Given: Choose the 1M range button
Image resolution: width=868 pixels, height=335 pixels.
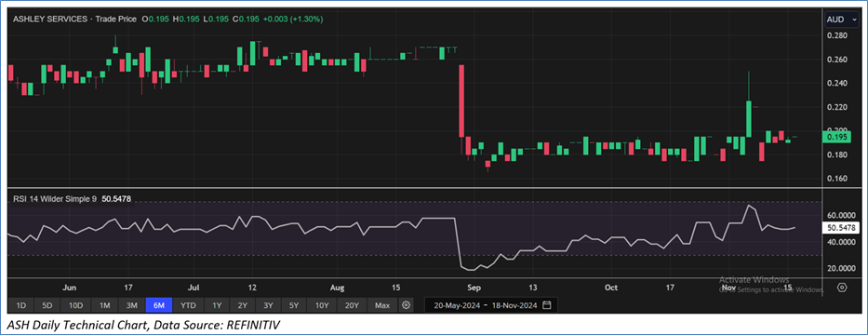Looking at the screenshot, I should (104, 305).
